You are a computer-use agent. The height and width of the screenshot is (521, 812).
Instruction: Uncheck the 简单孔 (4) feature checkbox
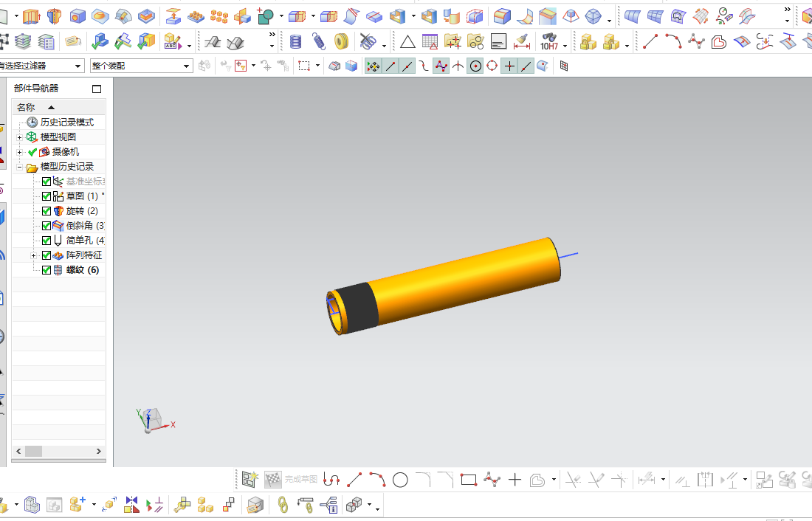(46, 241)
